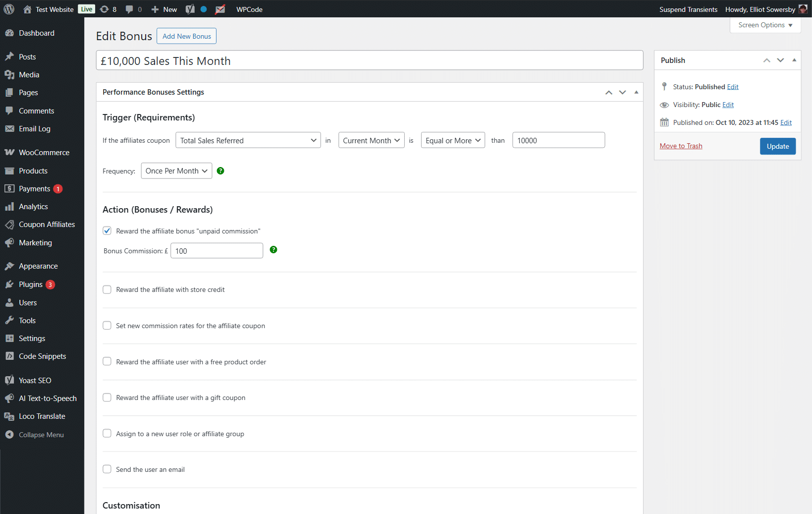Move the Publish box up
This screenshot has width=812, height=514.
point(766,60)
